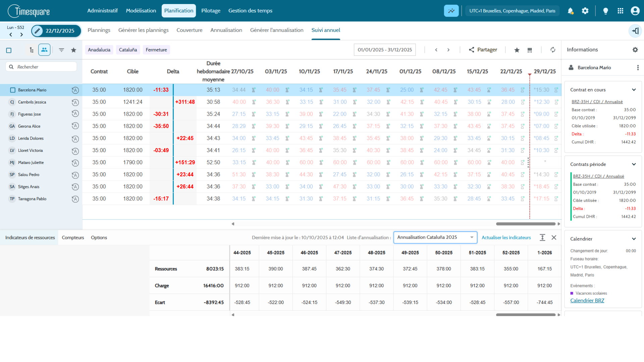Click Barcelona Mario annualisation history icon
The width and height of the screenshot is (644, 362).
[x=75, y=90]
